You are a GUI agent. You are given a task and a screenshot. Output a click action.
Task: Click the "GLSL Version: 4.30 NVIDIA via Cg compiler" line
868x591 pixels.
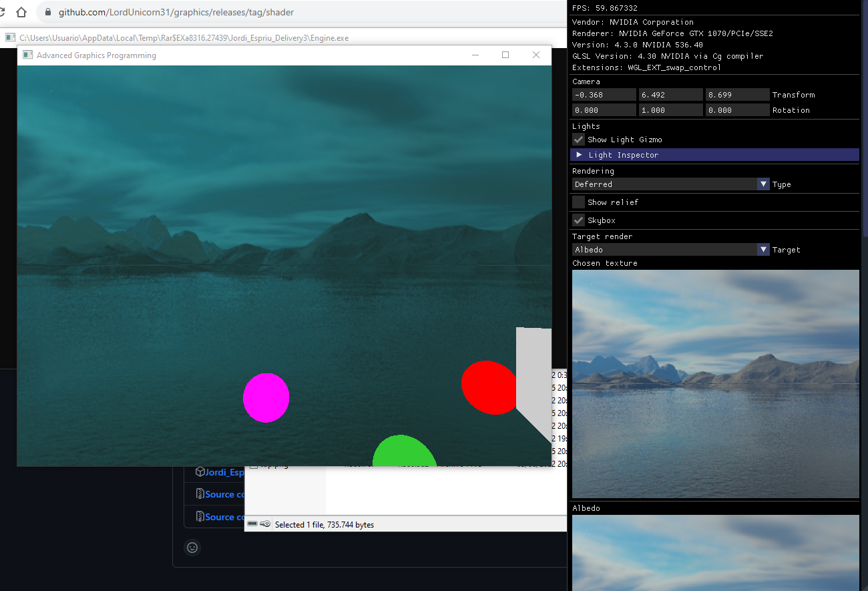coord(668,56)
